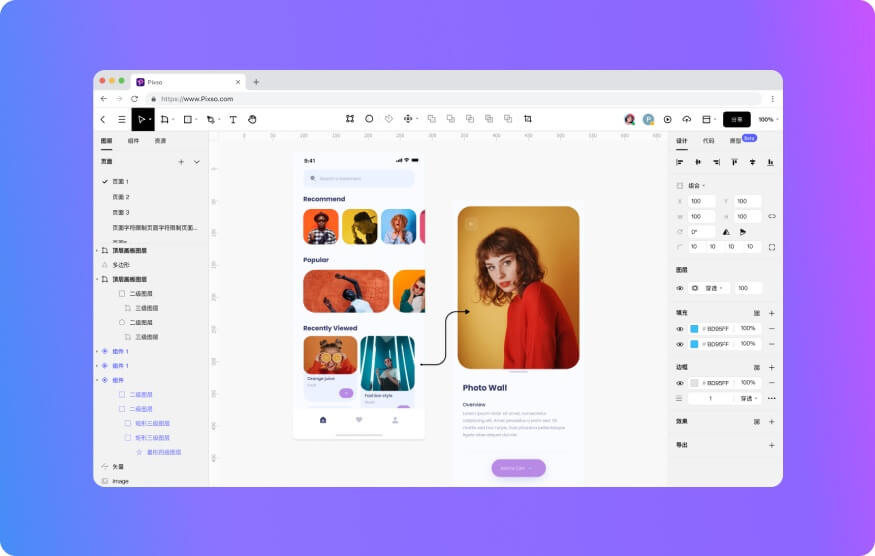This screenshot has height=556, width=875.
Task: Align left in the design panel
Action: pos(680,162)
